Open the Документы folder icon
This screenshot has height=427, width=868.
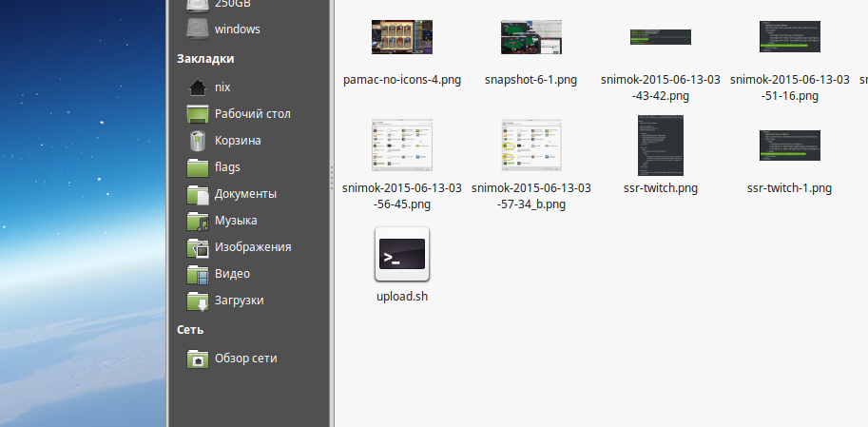(198, 194)
